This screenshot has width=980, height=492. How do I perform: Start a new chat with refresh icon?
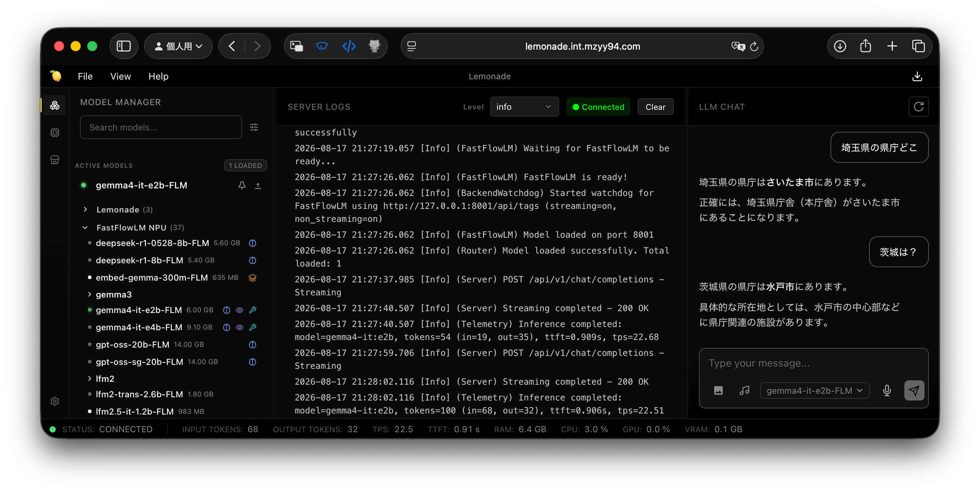coord(918,107)
